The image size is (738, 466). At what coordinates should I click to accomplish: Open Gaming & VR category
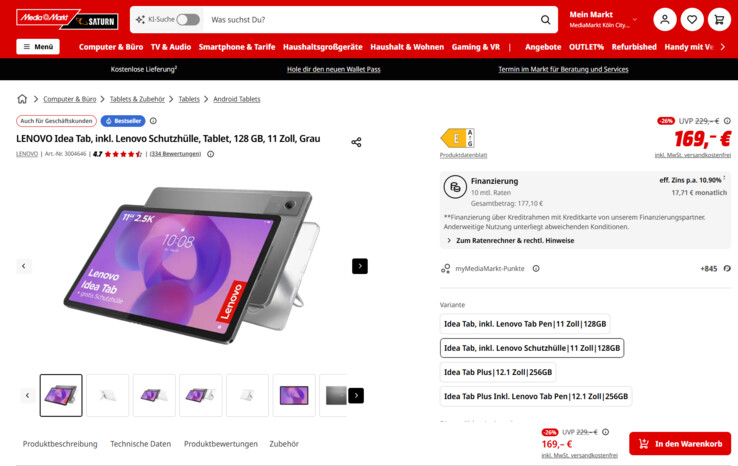(x=476, y=47)
